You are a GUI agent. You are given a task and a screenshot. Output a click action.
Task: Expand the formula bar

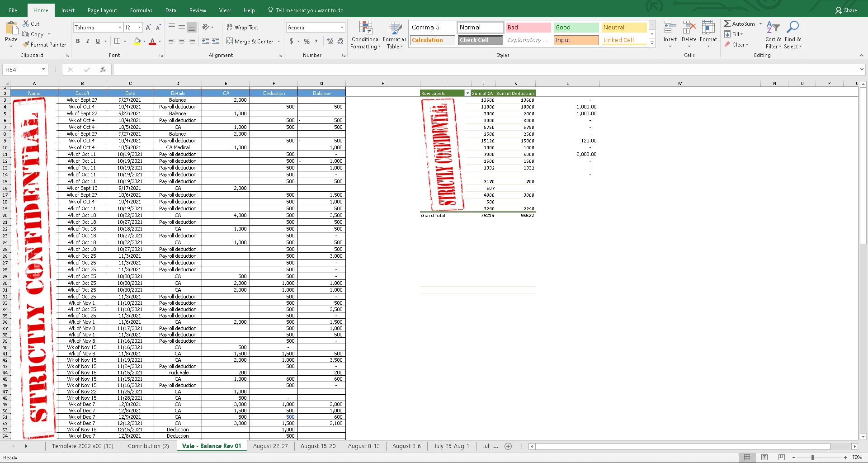pyautogui.click(x=862, y=70)
